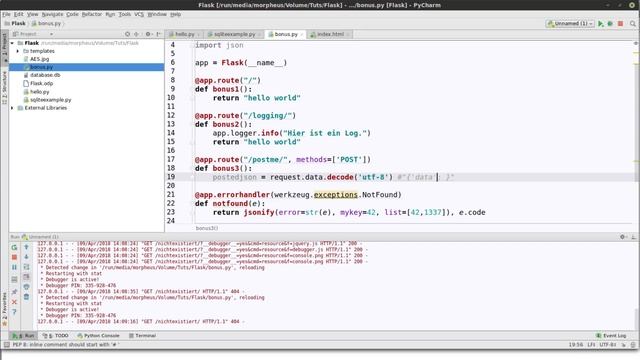
Task: Close the bonus.py editor tab
Action: click(302, 35)
